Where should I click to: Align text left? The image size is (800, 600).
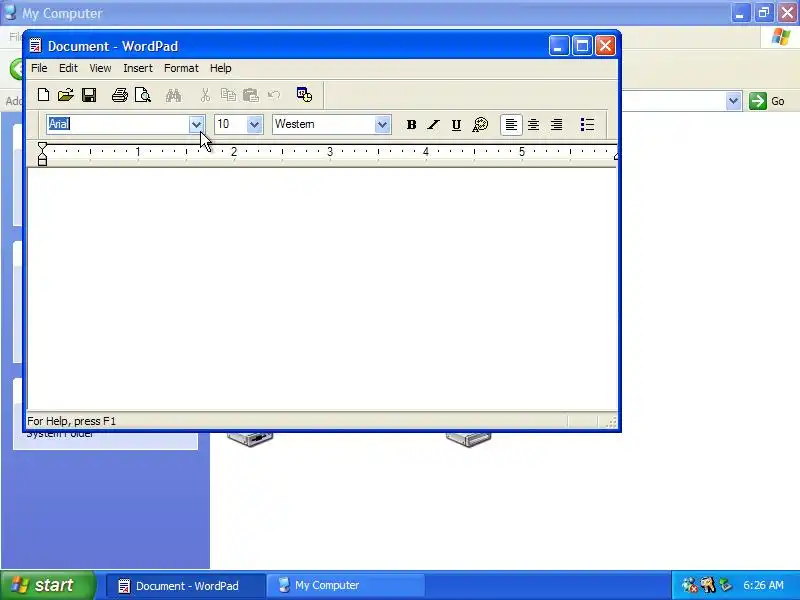[x=511, y=124]
